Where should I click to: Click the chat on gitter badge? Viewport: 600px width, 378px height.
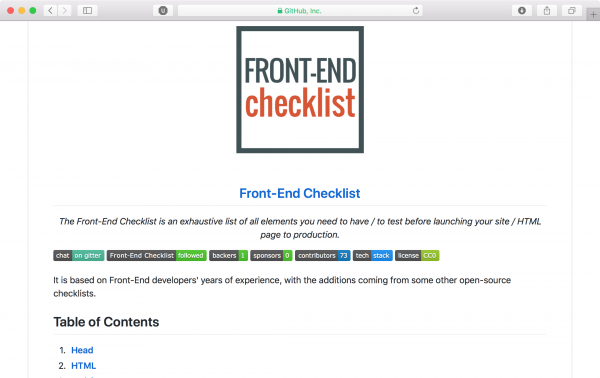point(79,256)
